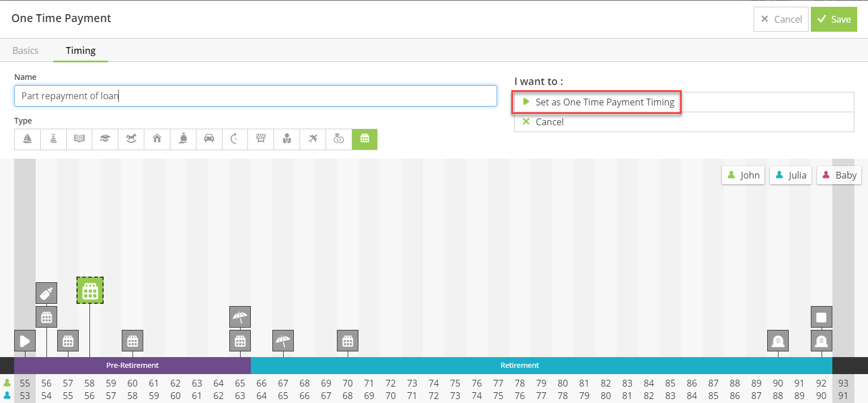Choose the open book event type
Viewport: 868px width, 403px height.
[79, 139]
